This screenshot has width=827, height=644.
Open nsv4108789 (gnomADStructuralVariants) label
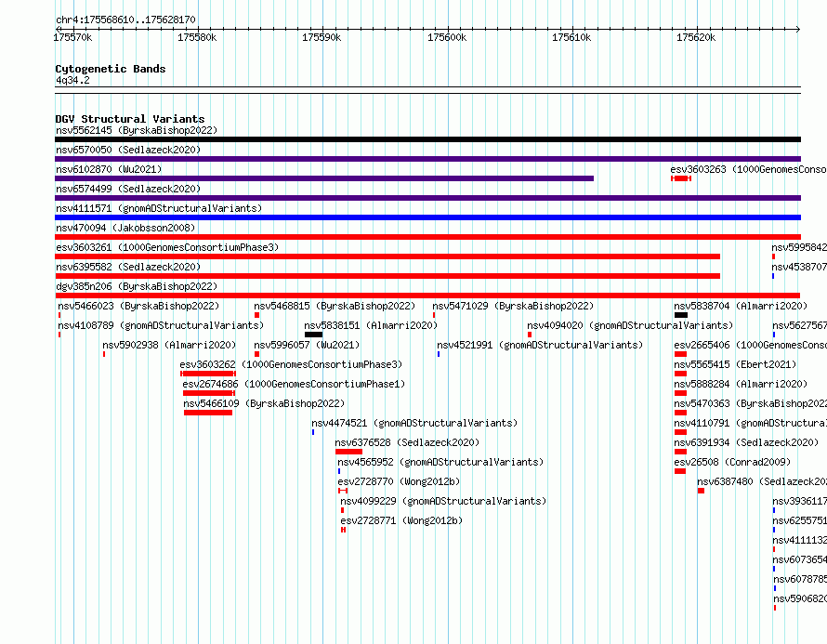[x=161, y=325]
